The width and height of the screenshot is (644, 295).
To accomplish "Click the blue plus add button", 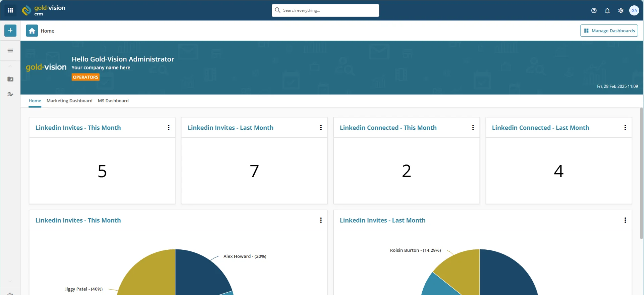I will click(10, 31).
